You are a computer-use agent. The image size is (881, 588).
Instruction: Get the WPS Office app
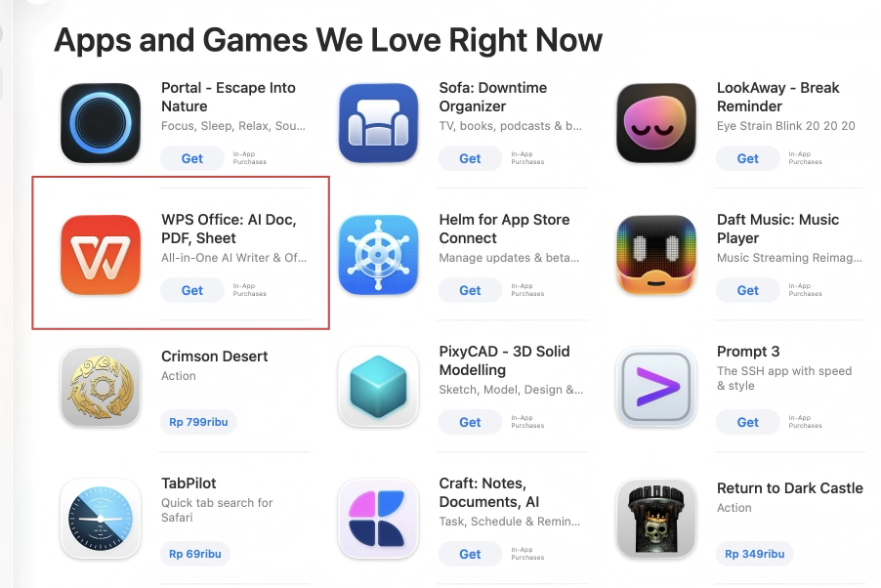(x=192, y=291)
